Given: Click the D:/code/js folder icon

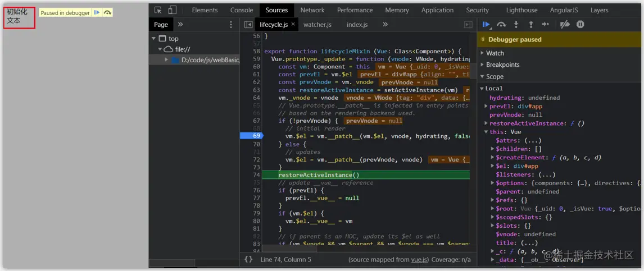Looking at the screenshot, I should click(175, 60).
